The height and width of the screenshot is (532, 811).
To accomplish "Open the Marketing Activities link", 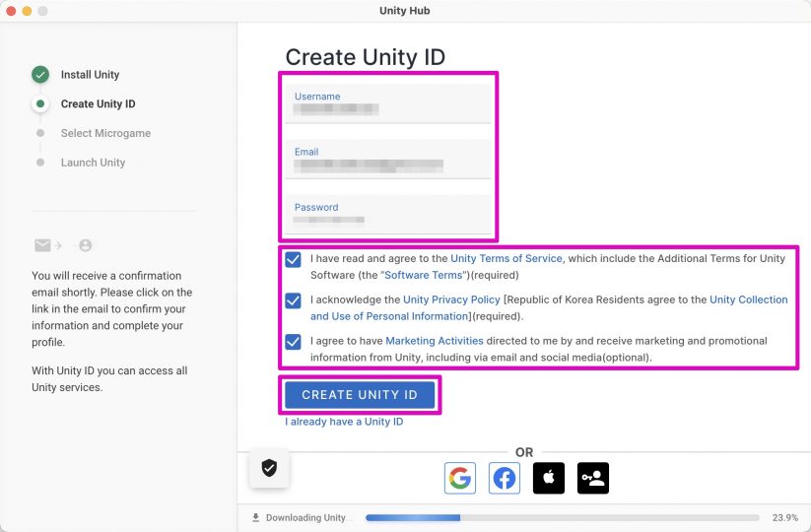I will click(x=435, y=341).
